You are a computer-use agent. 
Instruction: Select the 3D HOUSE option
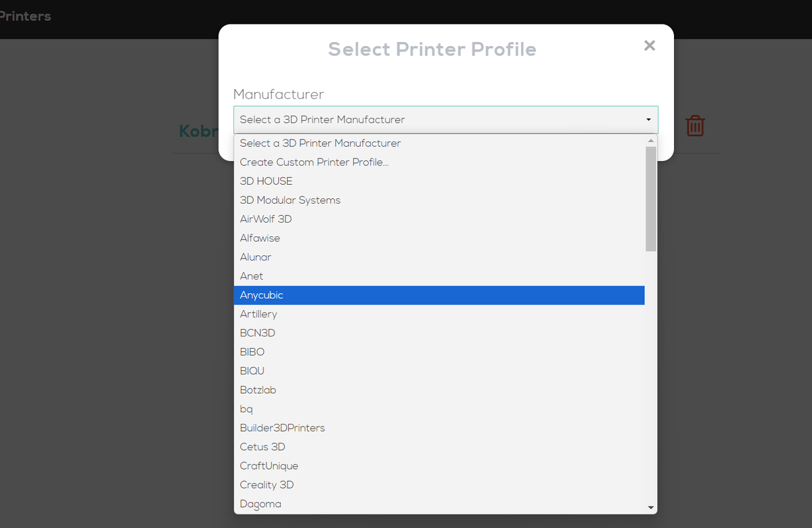[x=266, y=181]
